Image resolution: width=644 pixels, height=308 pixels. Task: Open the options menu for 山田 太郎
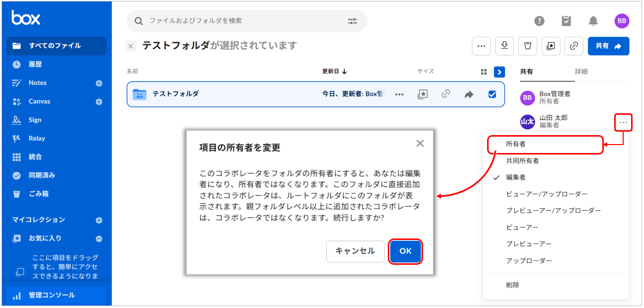[623, 122]
